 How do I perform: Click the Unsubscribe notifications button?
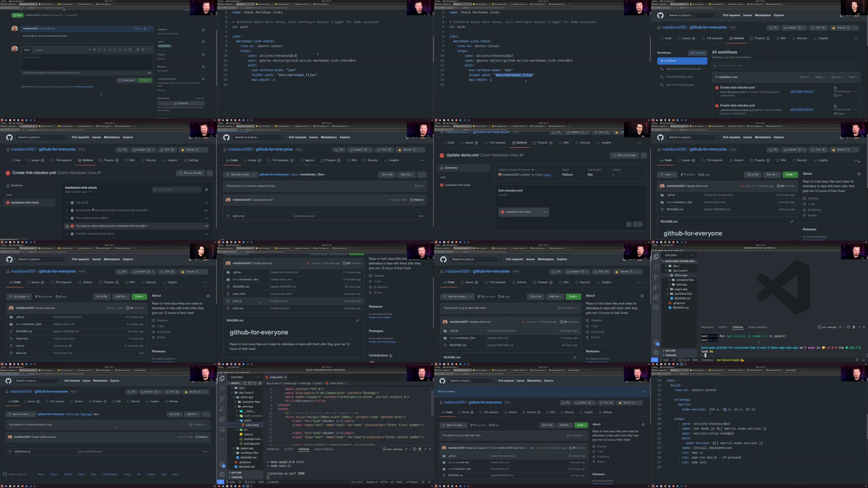(x=181, y=103)
